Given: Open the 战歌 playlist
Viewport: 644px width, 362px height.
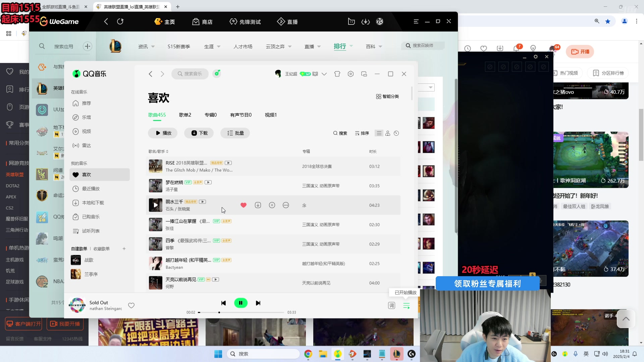Looking at the screenshot, I should pos(89,260).
